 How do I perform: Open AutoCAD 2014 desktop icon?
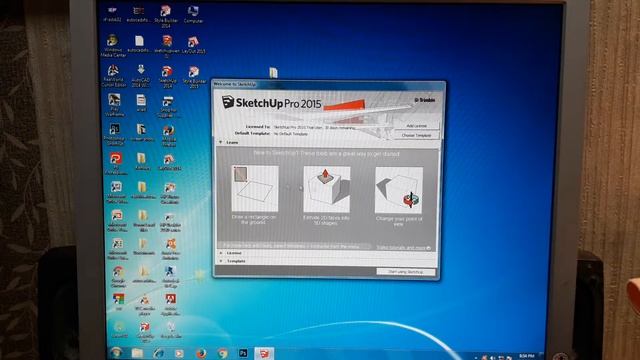point(141,76)
